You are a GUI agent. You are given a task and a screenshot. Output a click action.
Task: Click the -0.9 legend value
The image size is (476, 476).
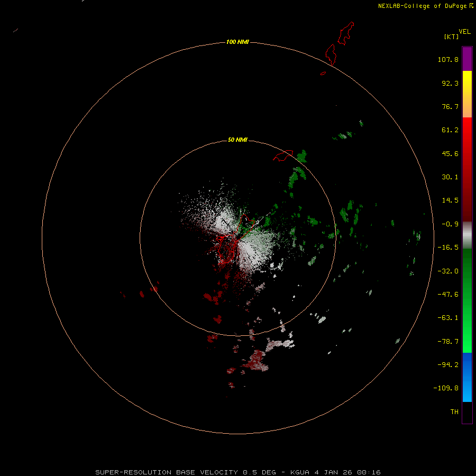tap(450, 224)
